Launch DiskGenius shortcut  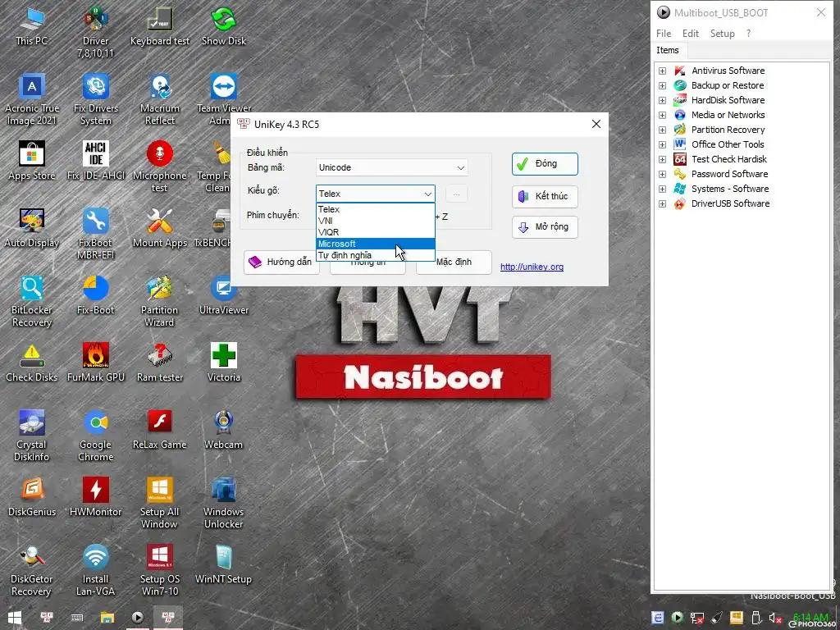32,498
